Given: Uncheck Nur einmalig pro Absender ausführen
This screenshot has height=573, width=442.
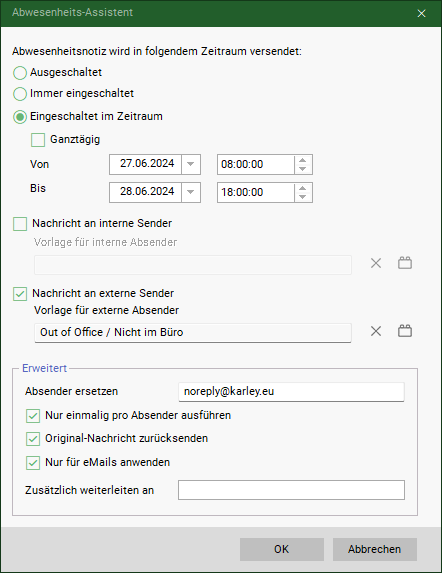Looking at the screenshot, I should tap(33, 416).
